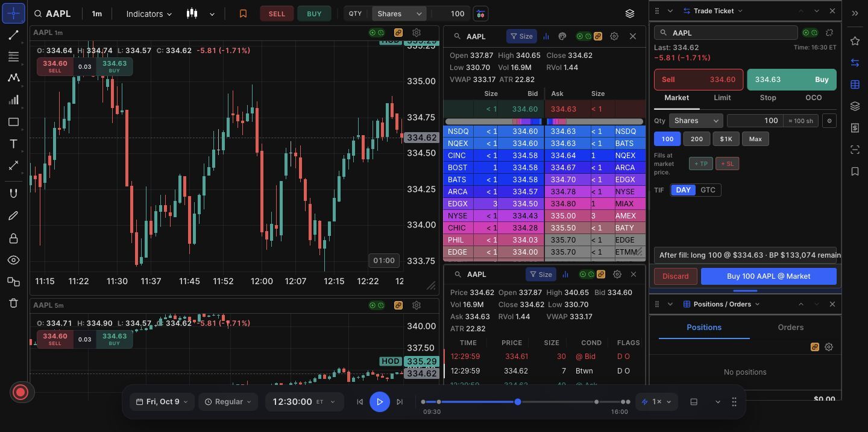Open settings gear of AAPL 5m chart
Viewport: 868px width, 432px height.
[417, 305]
